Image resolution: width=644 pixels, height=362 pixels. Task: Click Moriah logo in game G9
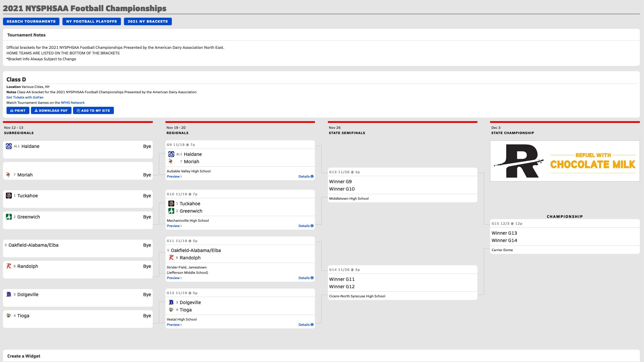click(171, 161)
